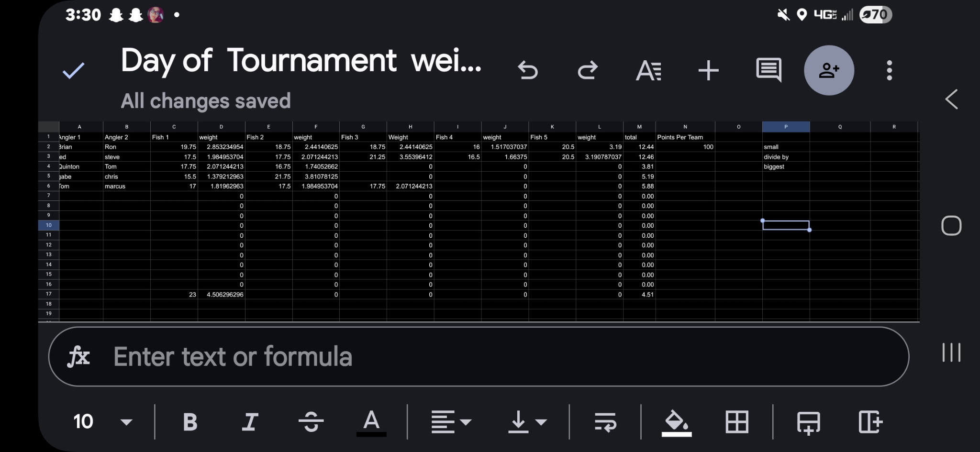The height and width of the screenshot is (452, 980).
Task: Select row 10 header
Action: [48, 225]
